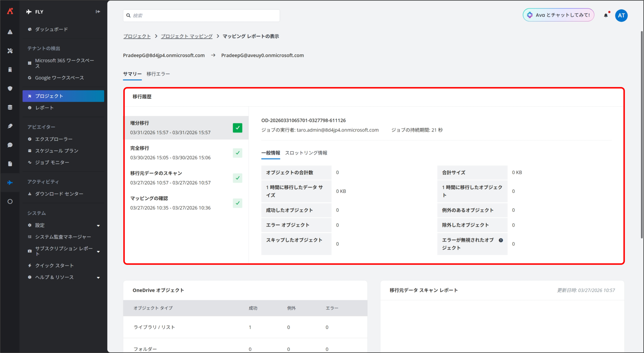Click the shield icon in the left rail
The image size is (644, 353).
click(10, 88)
